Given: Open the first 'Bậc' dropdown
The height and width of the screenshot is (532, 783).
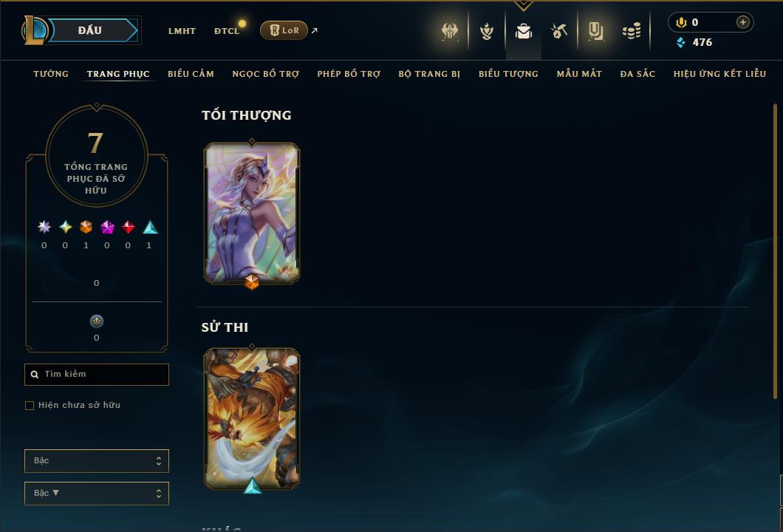Looking at the screenshot, I should (96, 460).
